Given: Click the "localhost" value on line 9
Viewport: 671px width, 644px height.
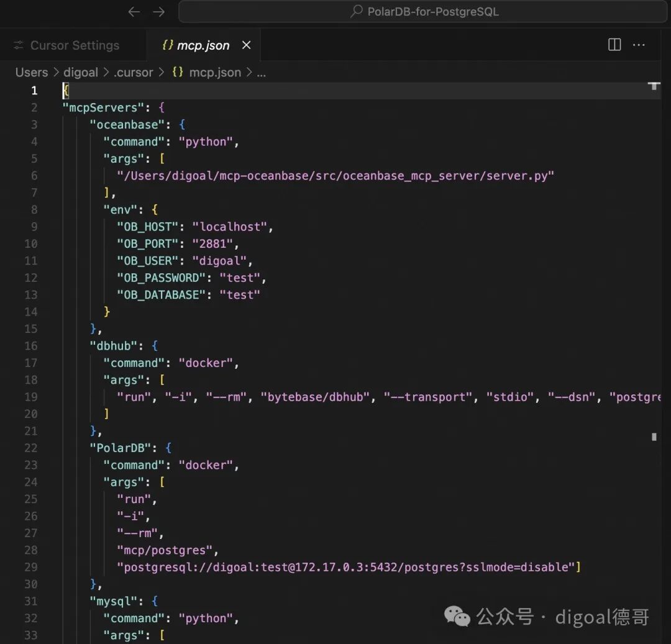Looking at the screenshot, I should coord(230,227).
